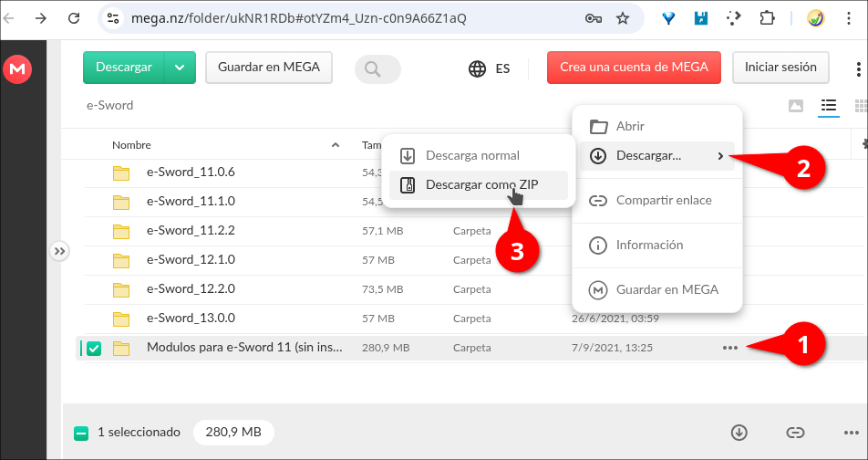Go forward in browser history
868x460 pixels.
click(41, 19)
